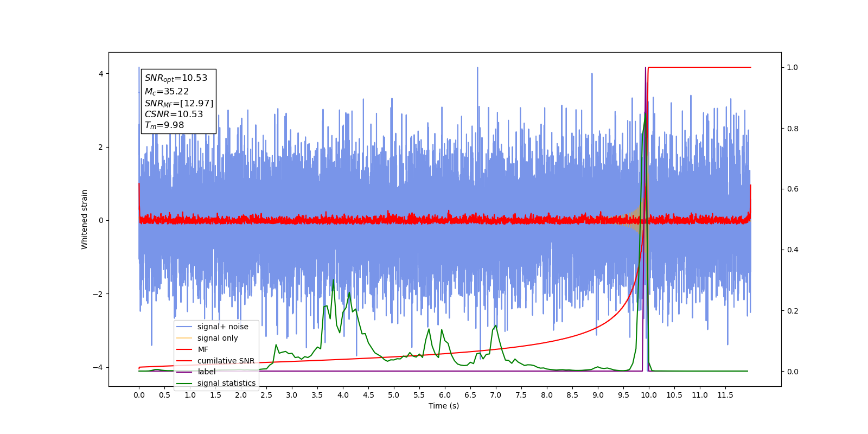Screen dimensions: 868x434
Task: Click the Mc=35.22 annotation line
Action: point(167,92)
